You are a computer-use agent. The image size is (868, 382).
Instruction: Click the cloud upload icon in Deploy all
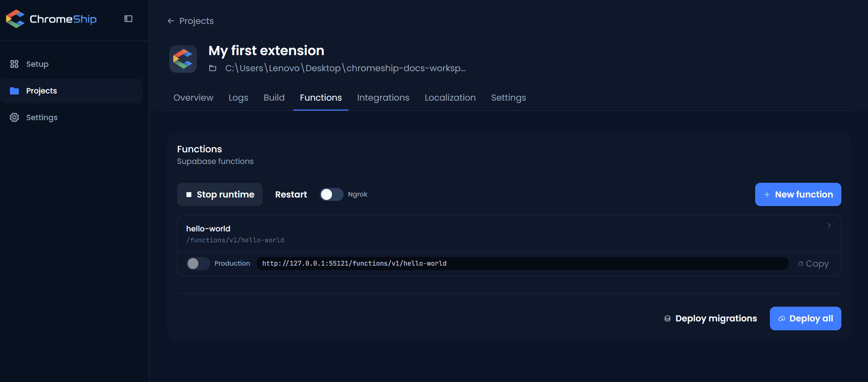point(782,319)
